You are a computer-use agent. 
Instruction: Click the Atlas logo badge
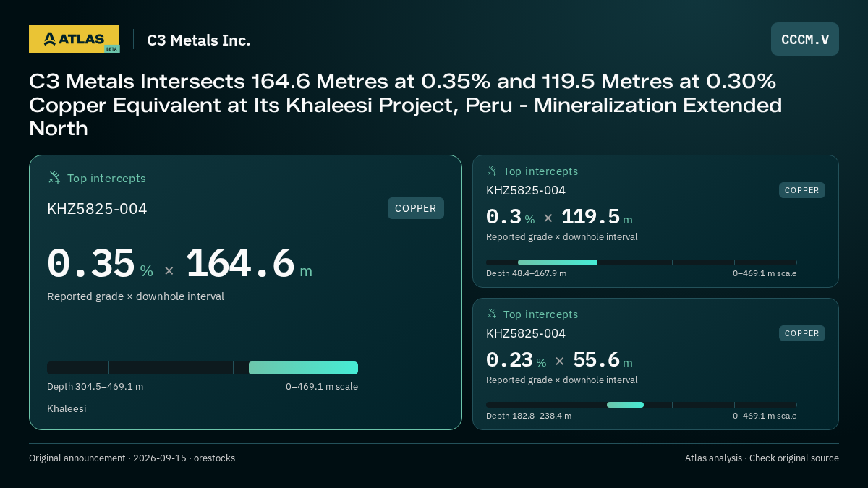(x=74, y=39)
